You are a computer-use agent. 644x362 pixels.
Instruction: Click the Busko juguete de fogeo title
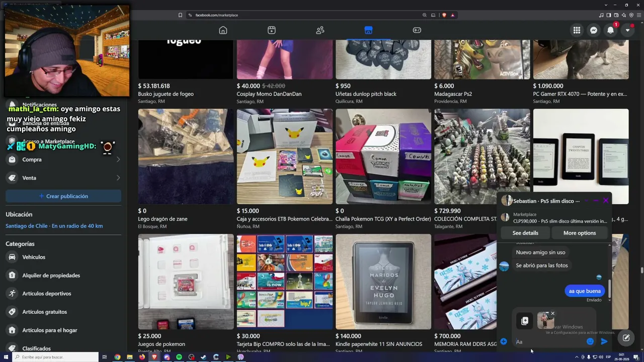pos(166,94)
